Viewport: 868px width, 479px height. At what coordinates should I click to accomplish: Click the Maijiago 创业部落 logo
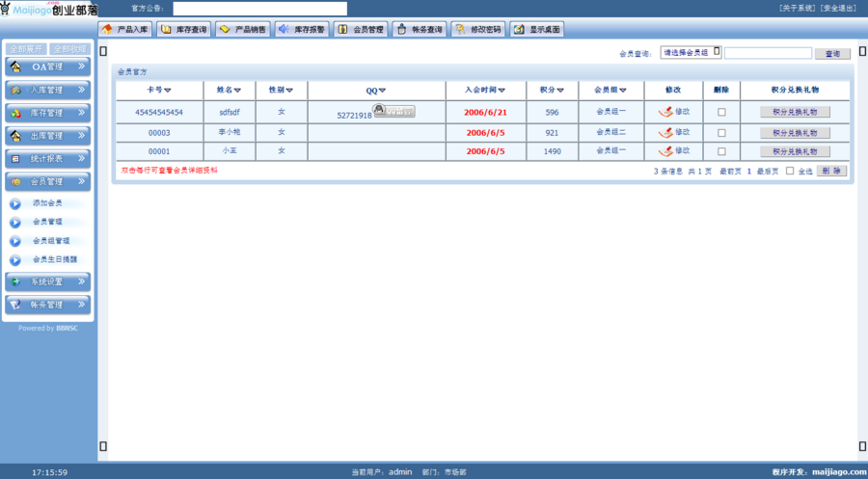click(49, 9)
